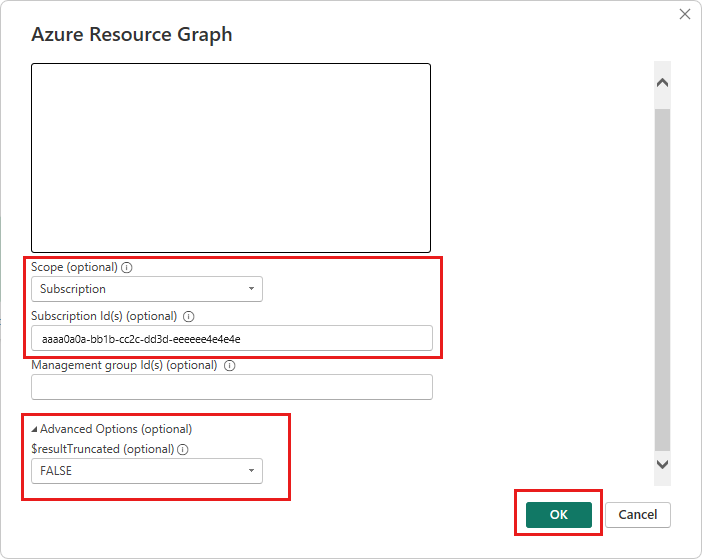Click the info icon beside Subscription Id(s)
This screenshot has width=702, height=559.
point(189,317)
